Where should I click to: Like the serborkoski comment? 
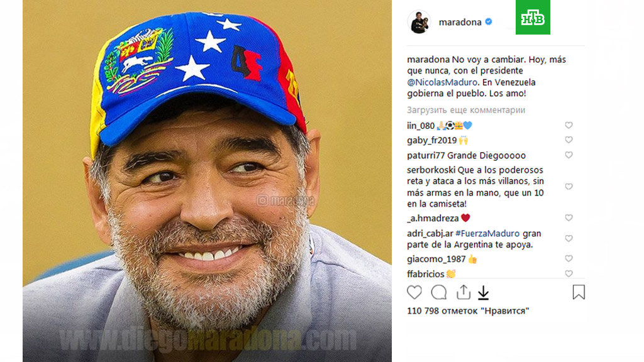(569, 187)
